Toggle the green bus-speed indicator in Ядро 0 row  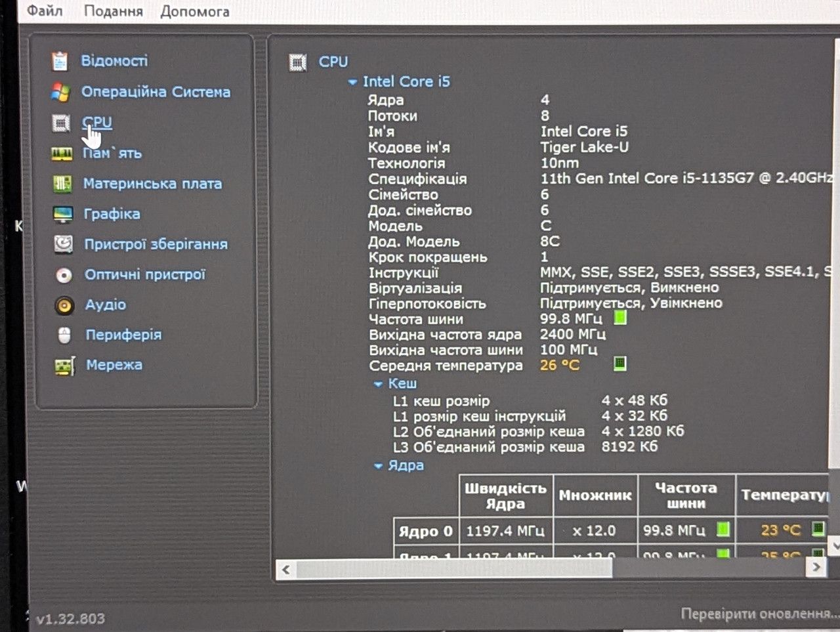click(723, 529)
